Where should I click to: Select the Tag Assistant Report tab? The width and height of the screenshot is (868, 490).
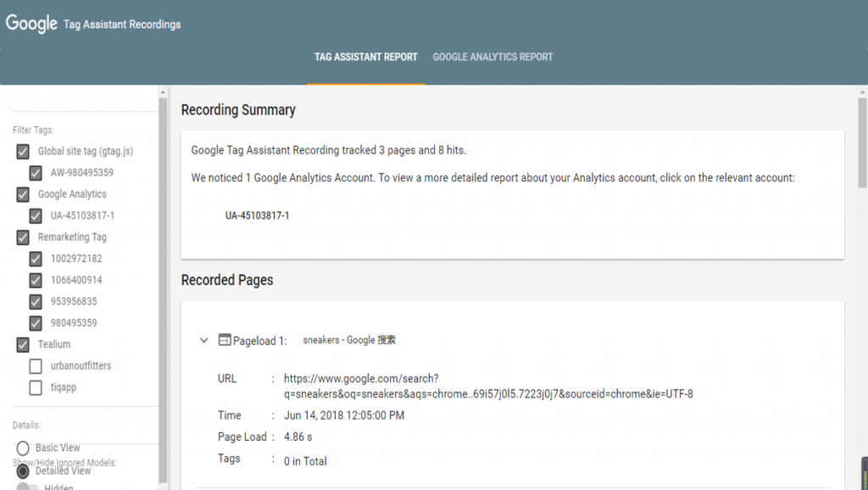(x=365, y=57)
